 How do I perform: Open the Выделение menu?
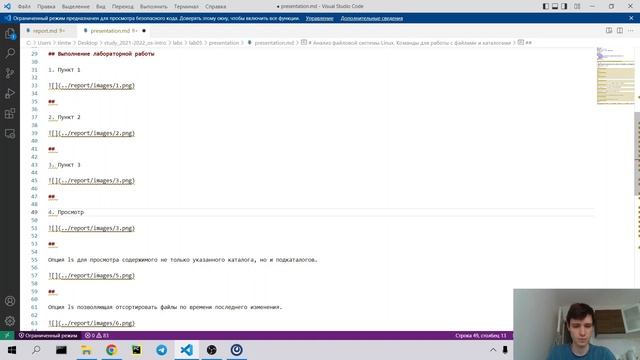click(76, 7)
